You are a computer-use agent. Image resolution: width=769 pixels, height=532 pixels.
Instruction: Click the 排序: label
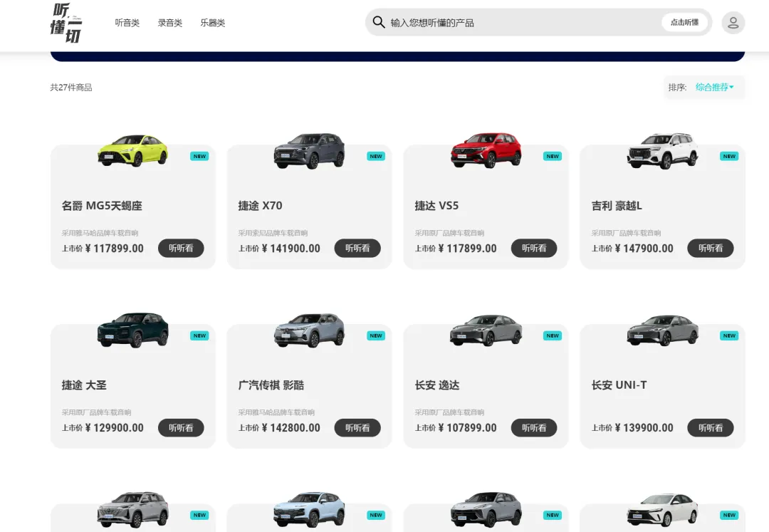[x=677, y=88]
